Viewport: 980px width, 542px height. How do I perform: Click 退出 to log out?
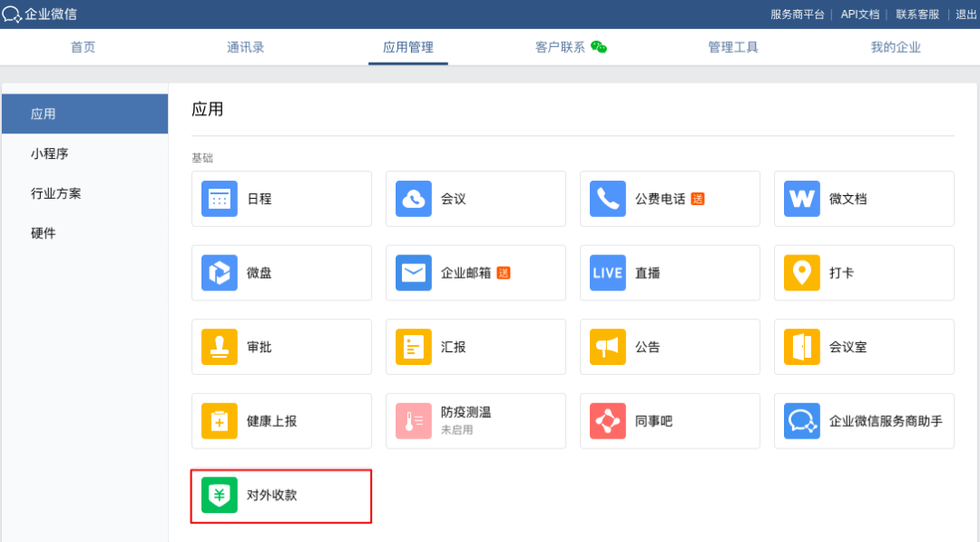[966, 15]
